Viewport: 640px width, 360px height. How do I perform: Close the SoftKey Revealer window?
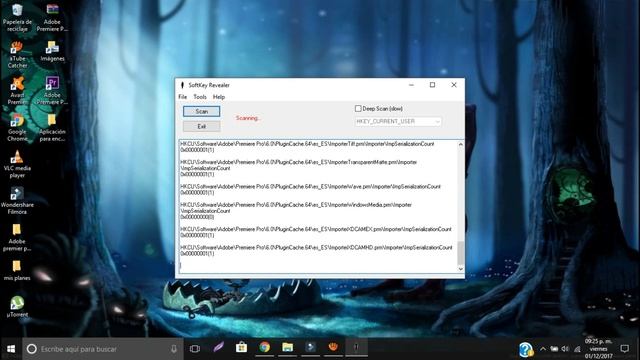tap(453, 85)
